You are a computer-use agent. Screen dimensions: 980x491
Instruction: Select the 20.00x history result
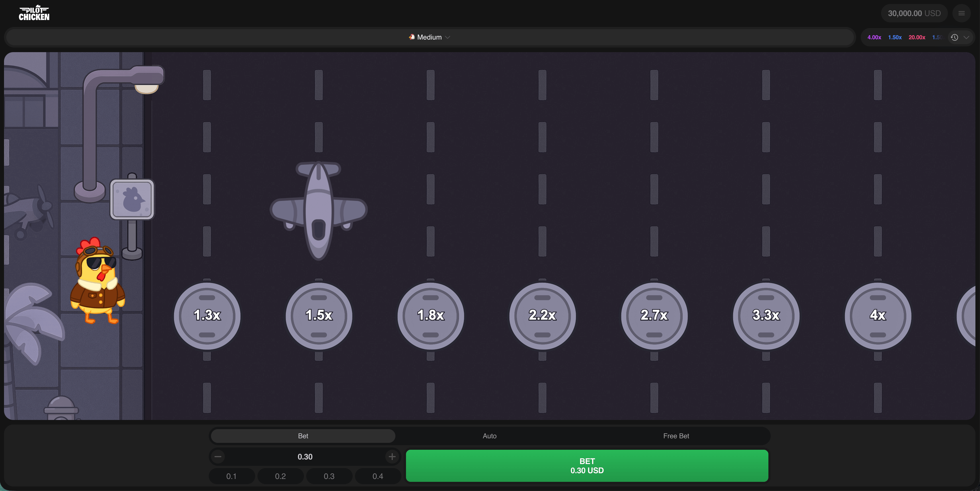click(917, 37)
